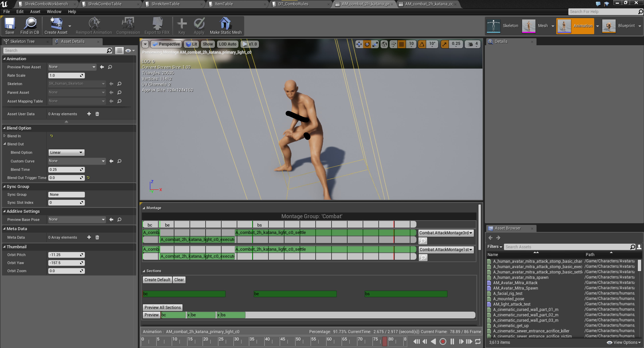Select the scale gizmo tool in viewport
644x348 pixels.
[375, 44]
